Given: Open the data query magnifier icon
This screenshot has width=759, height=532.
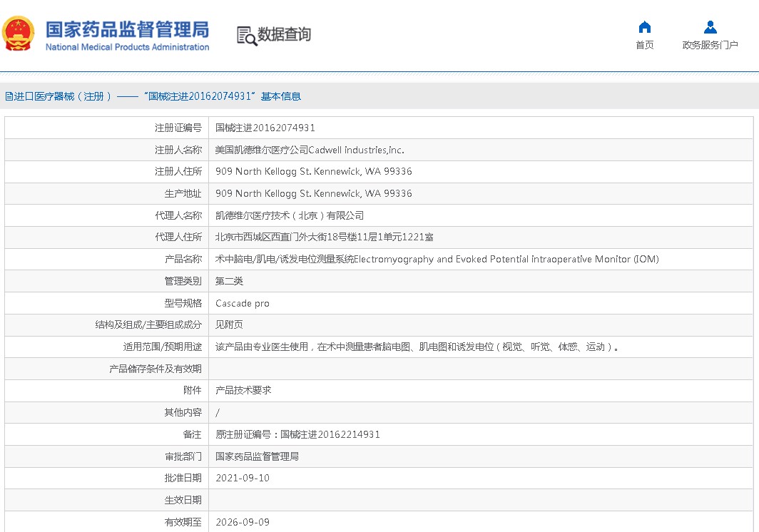Looking at the screenshot, I should tap(247, 36).
